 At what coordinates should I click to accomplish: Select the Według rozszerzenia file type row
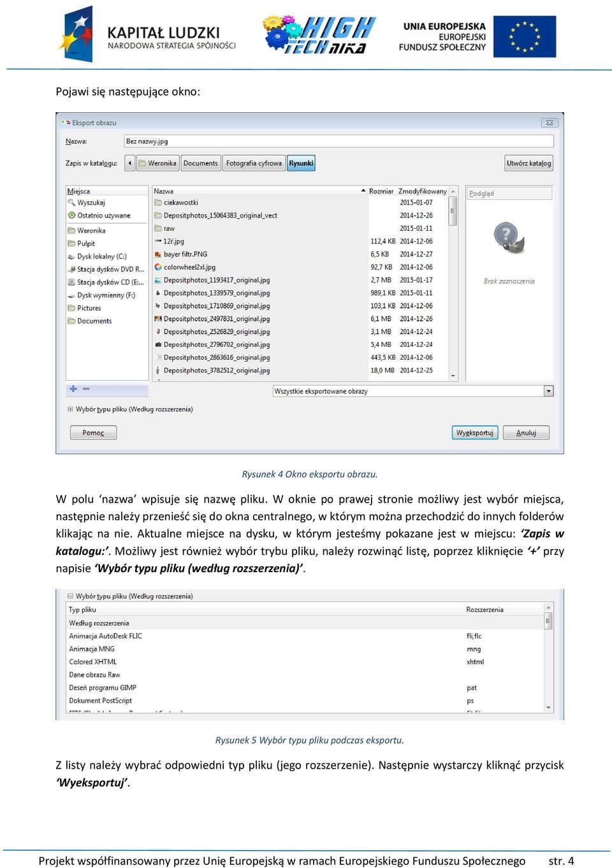(305, 623)
